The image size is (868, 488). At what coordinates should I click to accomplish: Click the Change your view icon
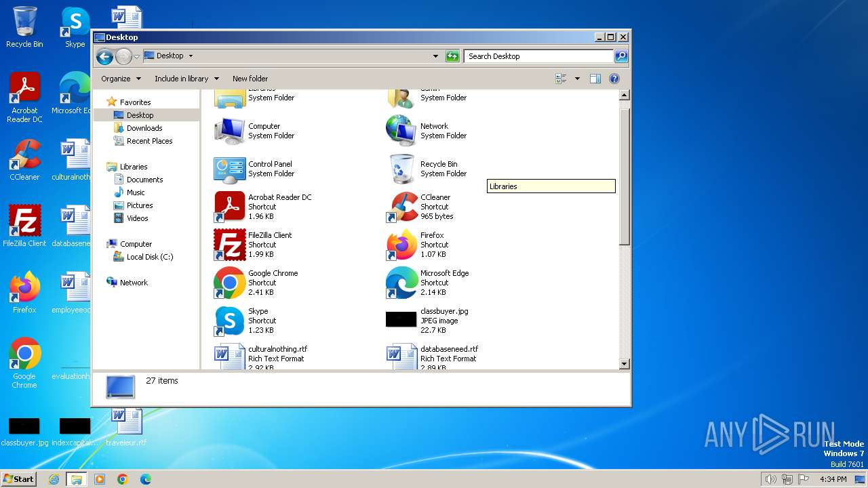[561, 79]
